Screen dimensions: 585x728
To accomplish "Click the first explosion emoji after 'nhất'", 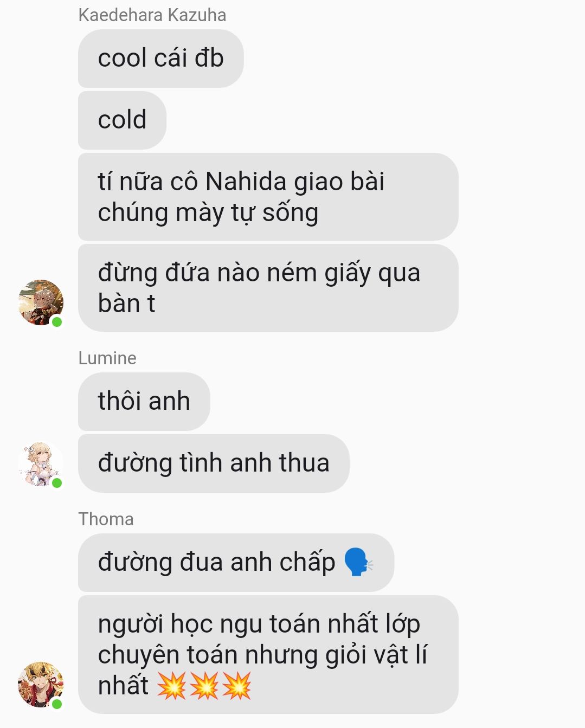I will pyautogui.click(x=171, y=685).
